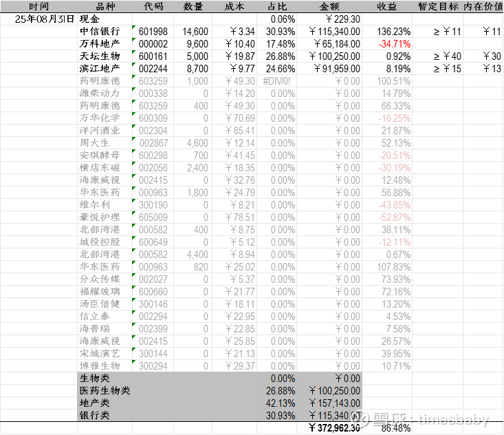The width and height of the screenshot is (504, 435).
Task: Select return cell -43.85%
Action: tap(386, 205)
